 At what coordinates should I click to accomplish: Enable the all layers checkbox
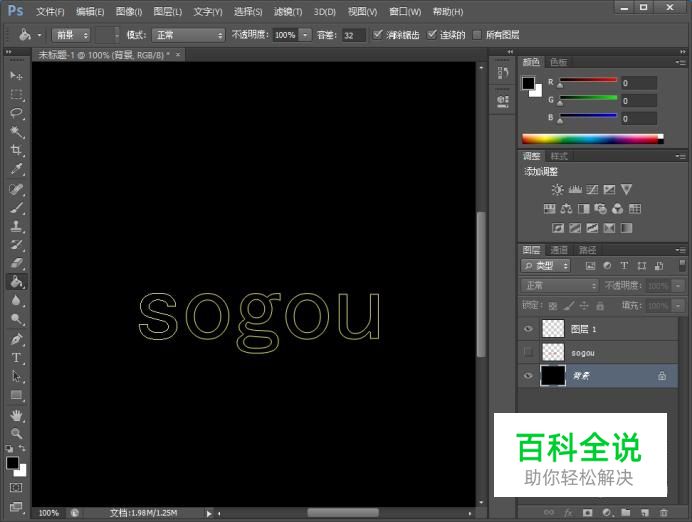tap(477, 35)
